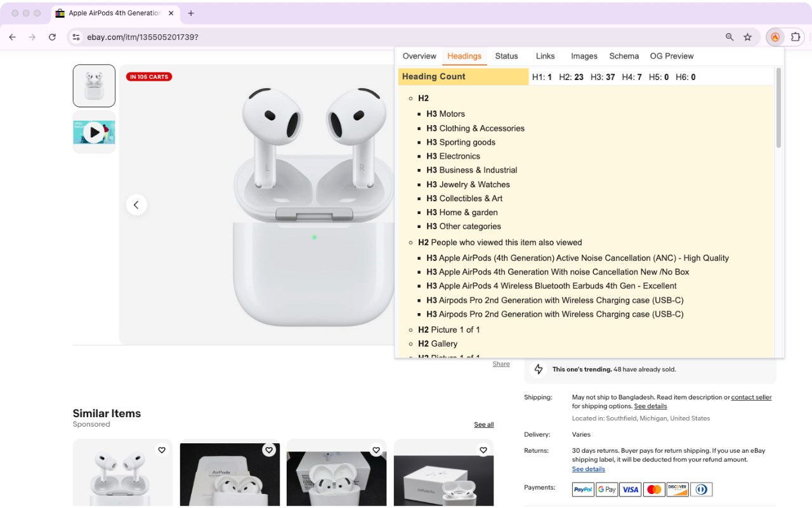Favorite the first similar item with heart
The image size is (812, 508).
point(162,450)
